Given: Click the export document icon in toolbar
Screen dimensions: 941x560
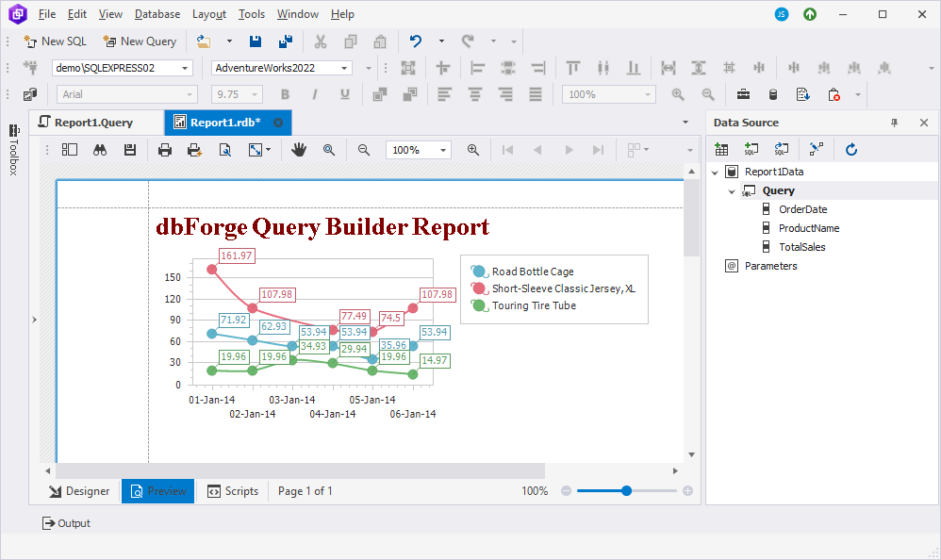Looking at the screenshot, I should click(x=803, y=94).
